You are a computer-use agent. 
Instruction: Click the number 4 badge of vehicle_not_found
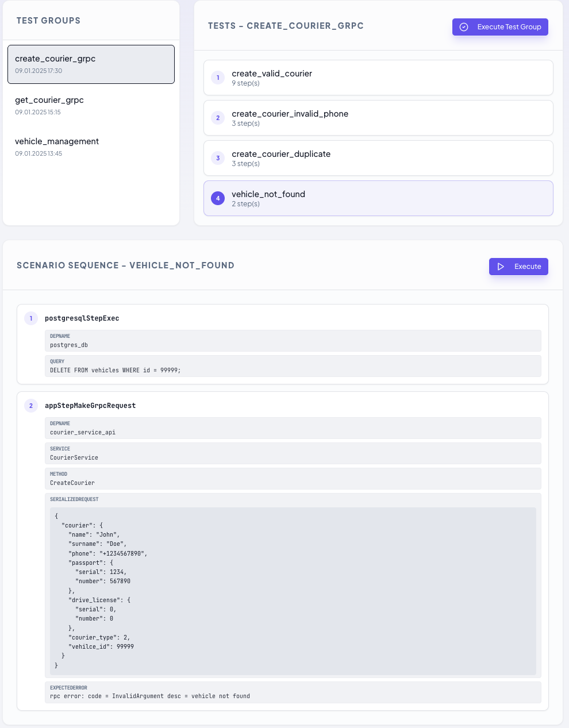point(218,198)
